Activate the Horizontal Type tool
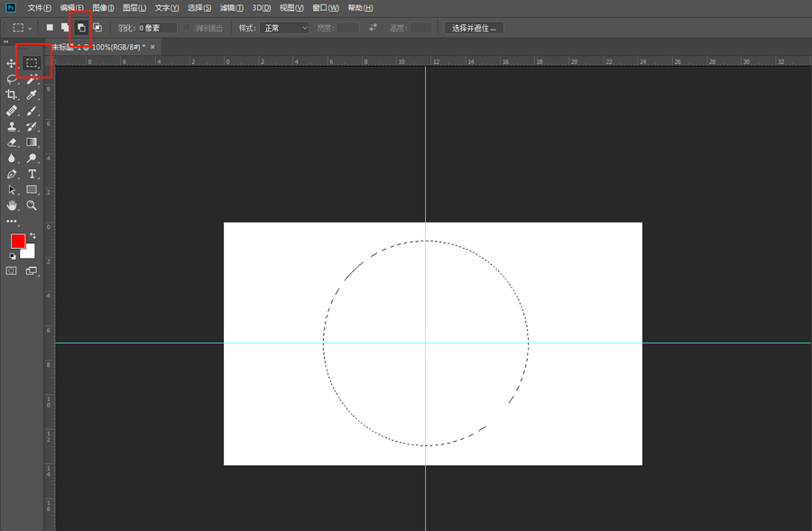812x531 pixels. pyautogui.click(x=32, y=174)
